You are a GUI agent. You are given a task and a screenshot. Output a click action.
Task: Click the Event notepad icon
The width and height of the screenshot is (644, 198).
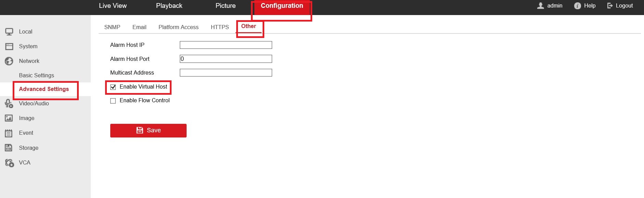pos(9,133)
